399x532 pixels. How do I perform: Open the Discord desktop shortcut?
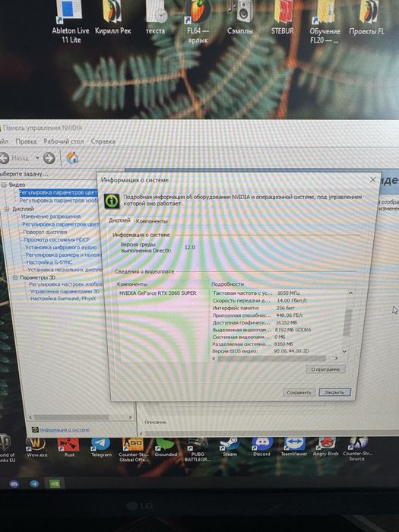click(x=261, y=448)
